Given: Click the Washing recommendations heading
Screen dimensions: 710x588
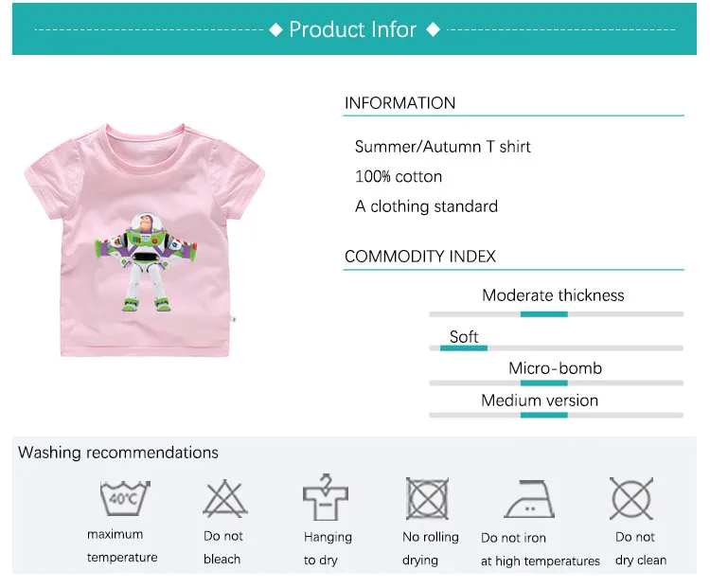Looking at the screenshot, I should [x=118, y=453].
